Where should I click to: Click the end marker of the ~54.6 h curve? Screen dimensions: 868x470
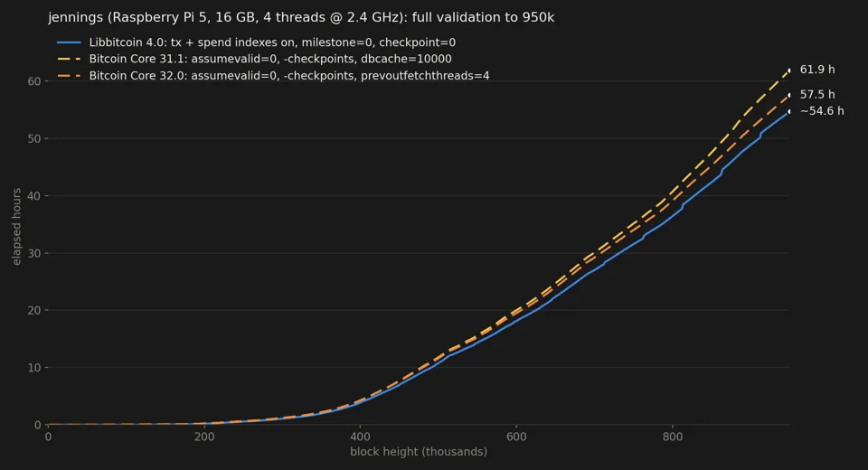coord(789,112)
